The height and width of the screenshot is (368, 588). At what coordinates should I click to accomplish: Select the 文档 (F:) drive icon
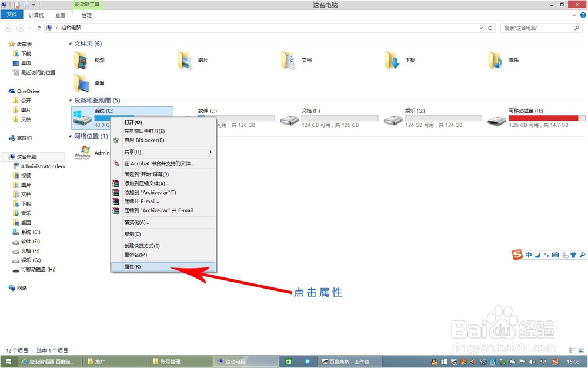[x=289, y=121]
